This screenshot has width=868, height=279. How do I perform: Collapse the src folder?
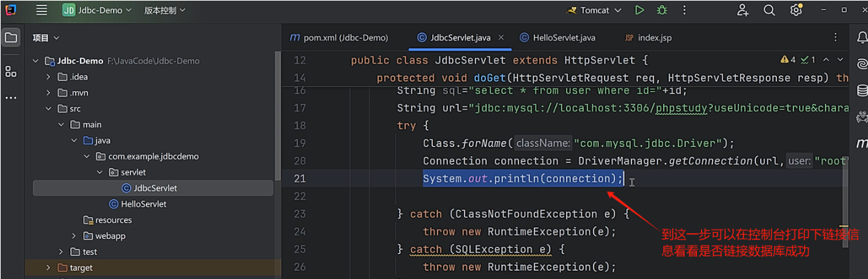(x=48, y=108)
